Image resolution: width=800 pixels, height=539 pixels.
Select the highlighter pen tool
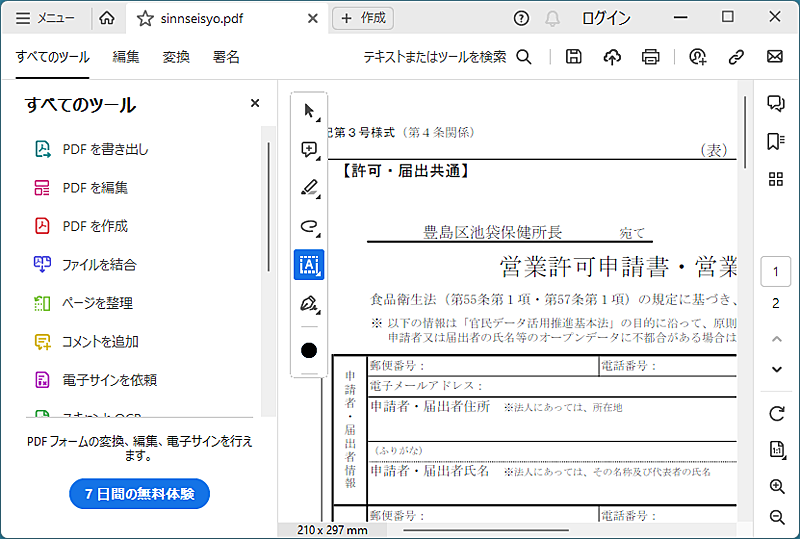[x=309, y=188]
